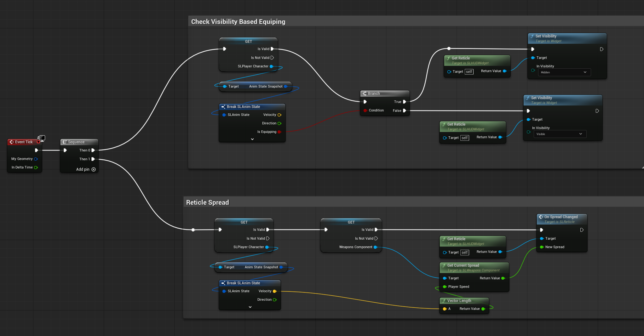Click the Get Current Spread Target pin
This screenshot has width=644, height=336.
tap(445, 278)
